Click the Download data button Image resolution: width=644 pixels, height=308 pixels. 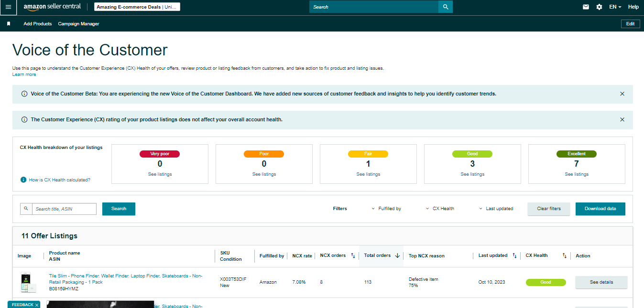click(600, 209)
